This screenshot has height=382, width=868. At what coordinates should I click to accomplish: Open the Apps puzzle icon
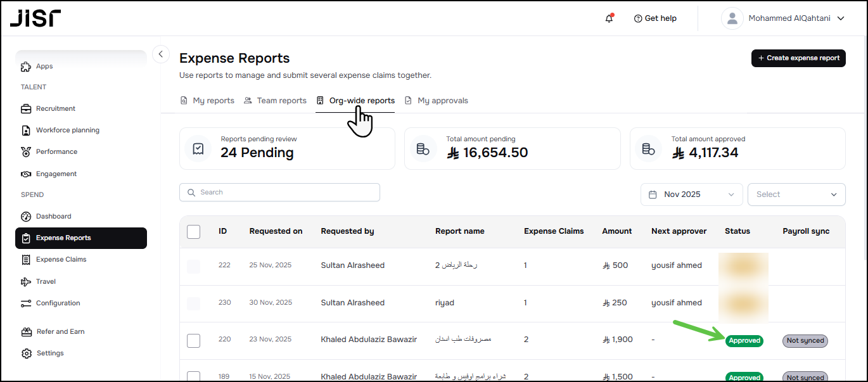(x=26, y=67)
